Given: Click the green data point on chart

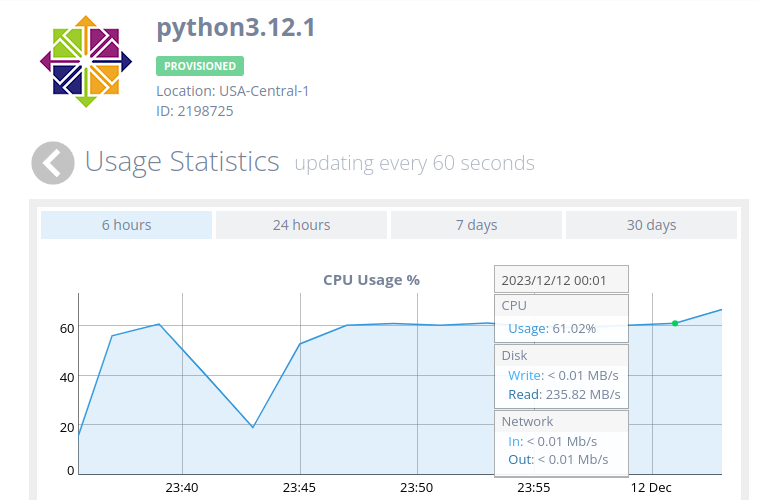Looking at the screenshot, I should pos(675,323).
